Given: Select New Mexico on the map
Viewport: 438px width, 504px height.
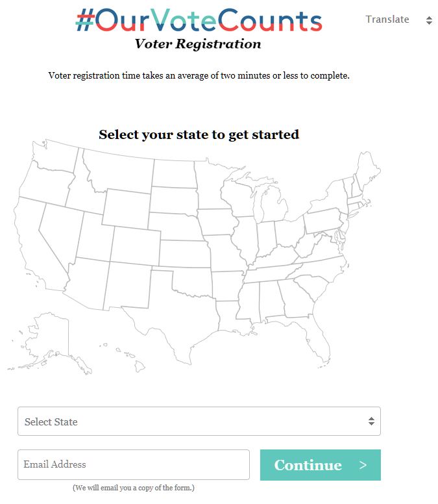Looking at the screenshot, I should 128,285.
